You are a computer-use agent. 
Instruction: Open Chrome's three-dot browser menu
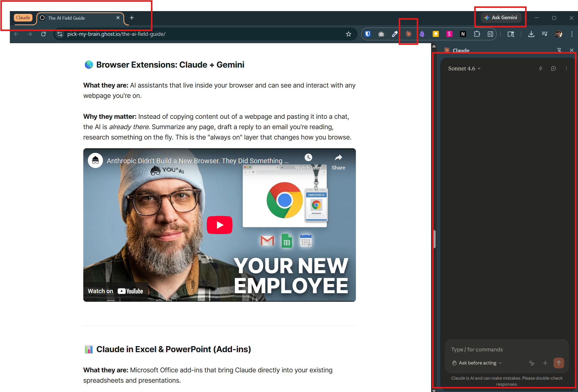click(x=572, y=34)
